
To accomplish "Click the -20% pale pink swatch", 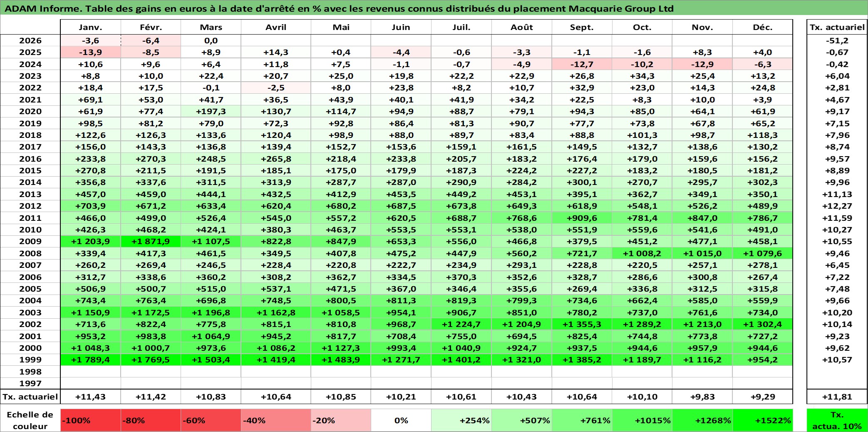I will (341, 420).
